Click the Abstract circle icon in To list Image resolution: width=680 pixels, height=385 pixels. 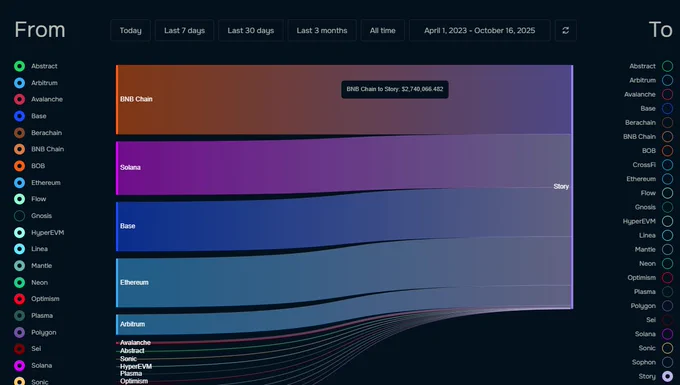pyautogui.click(x=667, y=66)
